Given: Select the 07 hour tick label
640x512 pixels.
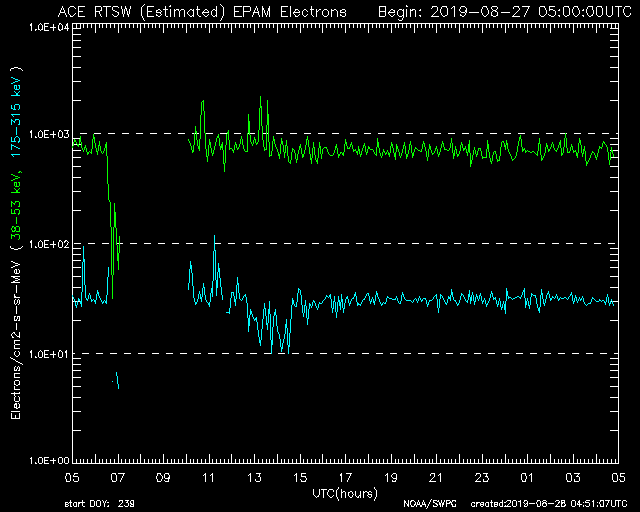Looking at the screenshot, I should [x=118, y=479].
